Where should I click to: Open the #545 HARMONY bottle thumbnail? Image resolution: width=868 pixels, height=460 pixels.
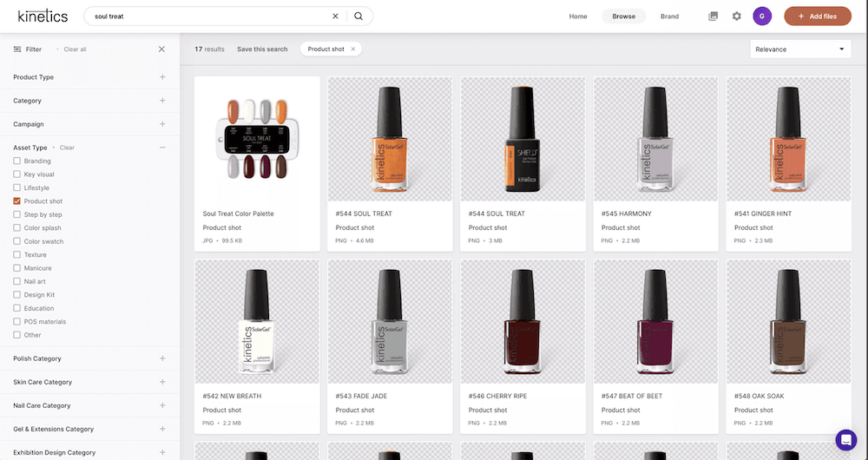coord(655,139)
